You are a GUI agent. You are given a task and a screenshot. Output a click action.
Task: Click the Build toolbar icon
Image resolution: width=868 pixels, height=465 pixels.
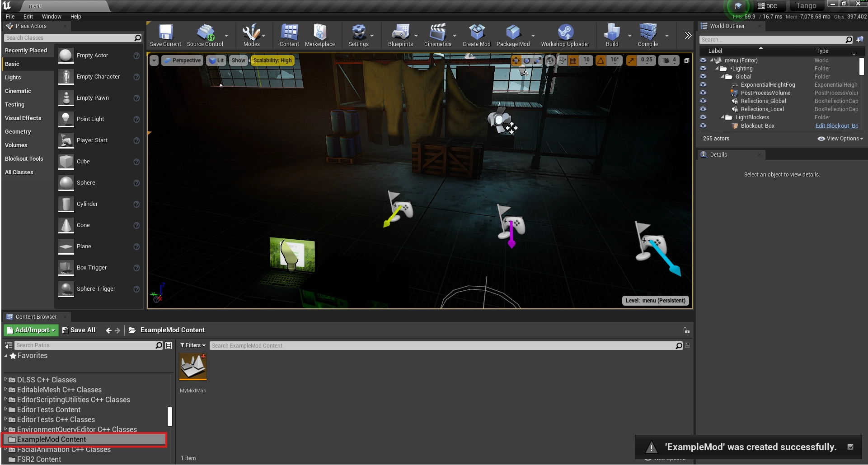[x=612, y=35]
